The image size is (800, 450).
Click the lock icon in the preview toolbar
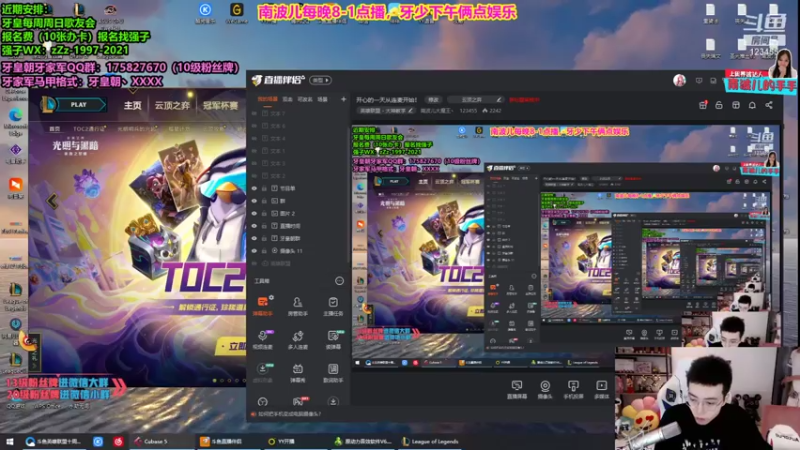pos(719,105)
